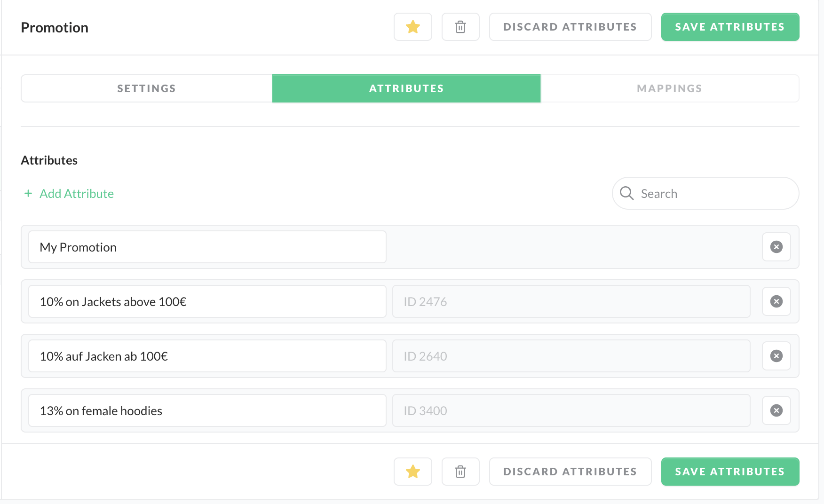Open the Mappings tab
Image resolution: width=824 pixels, height=504 pixels.
click(669, 88)
